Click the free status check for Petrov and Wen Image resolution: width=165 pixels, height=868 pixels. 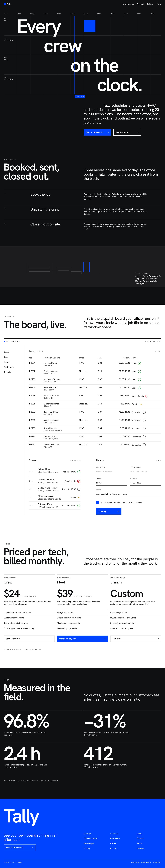point(79,505)
